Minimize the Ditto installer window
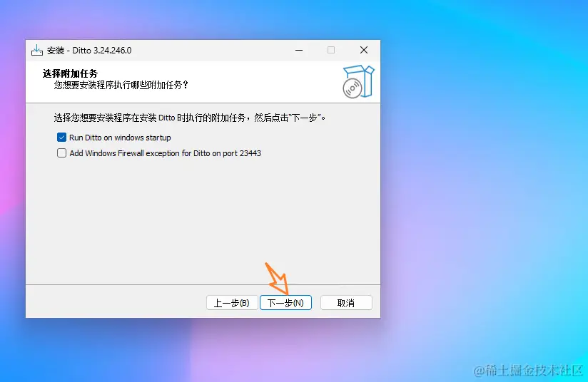This screenshot has height=382, width=588. (299, 50)
